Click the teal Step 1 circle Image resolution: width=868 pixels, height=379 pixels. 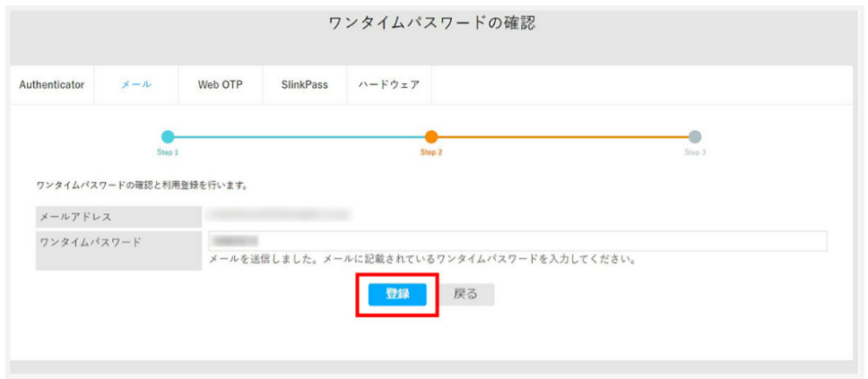168,137
